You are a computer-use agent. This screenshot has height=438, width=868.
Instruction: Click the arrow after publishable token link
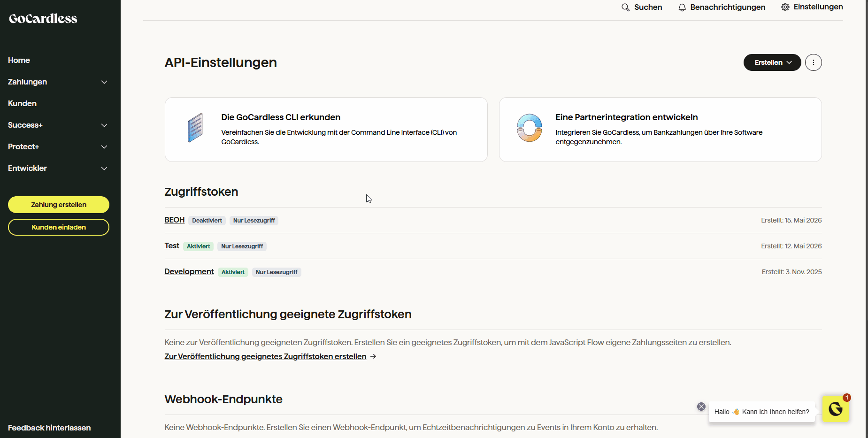[373, 356]
